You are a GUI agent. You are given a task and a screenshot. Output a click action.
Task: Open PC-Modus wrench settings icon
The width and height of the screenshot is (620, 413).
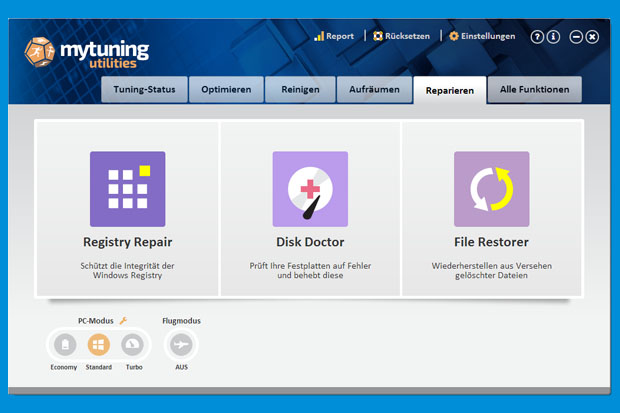(123, 320)
